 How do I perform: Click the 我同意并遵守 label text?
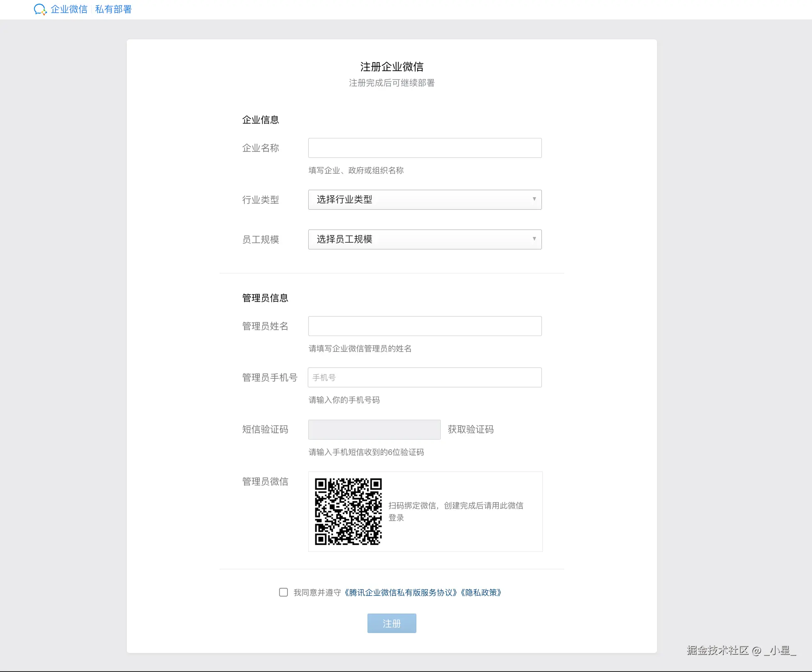317,593
